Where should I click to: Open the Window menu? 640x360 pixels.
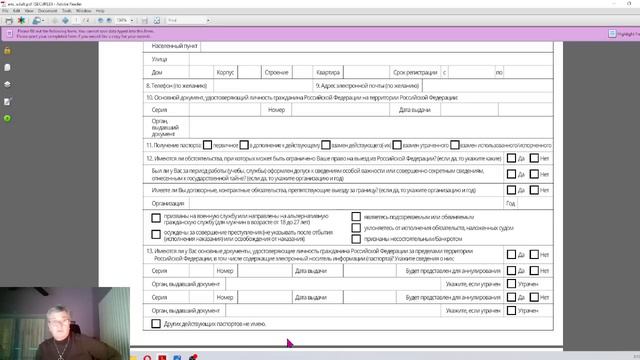[x=84, y=11]
